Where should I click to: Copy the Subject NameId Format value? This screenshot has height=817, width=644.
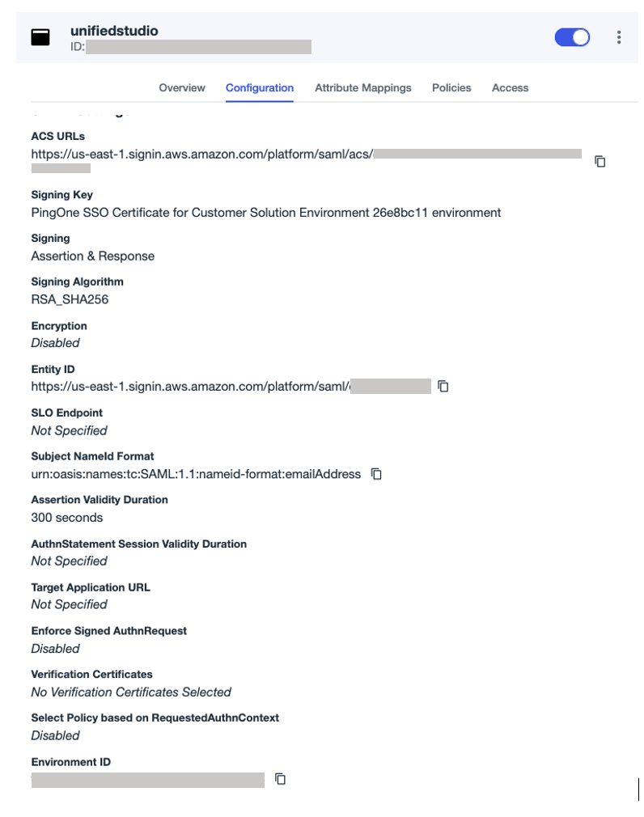pyautogui.click(x=376, y=474)
